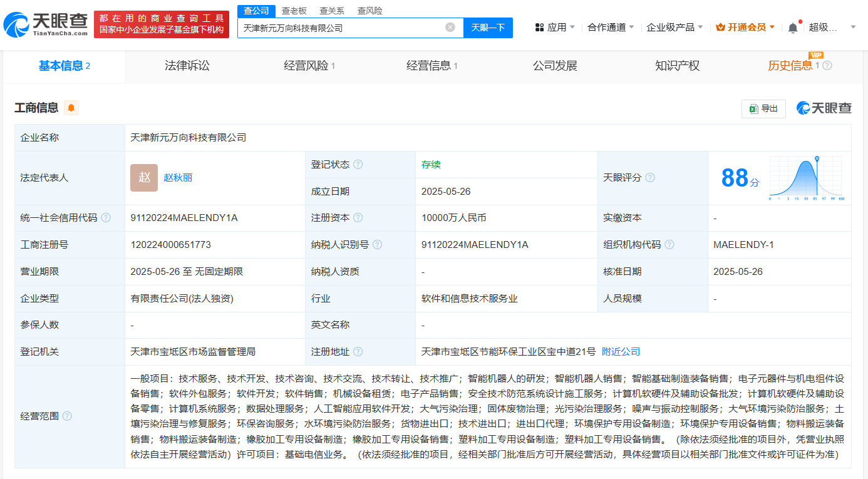The image size is (868, 479).
Task: Click the 导出 export button
Action: (x=763, y=108)
